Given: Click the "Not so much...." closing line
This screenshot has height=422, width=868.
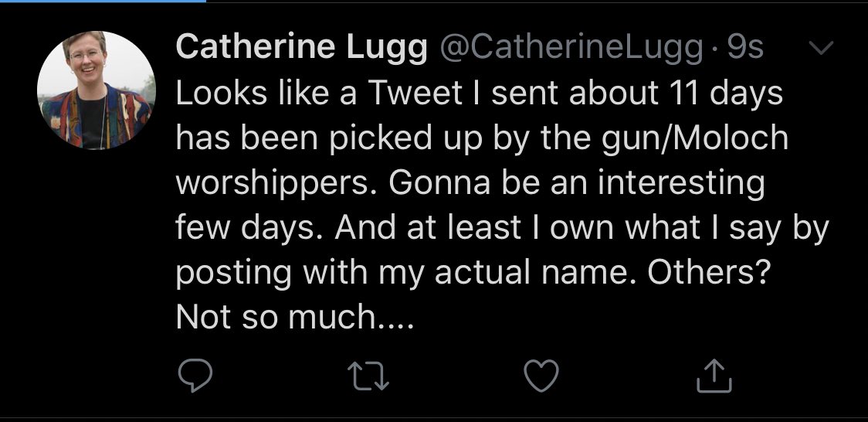Looking at the screenshot, I should click(x=295, y=317).
